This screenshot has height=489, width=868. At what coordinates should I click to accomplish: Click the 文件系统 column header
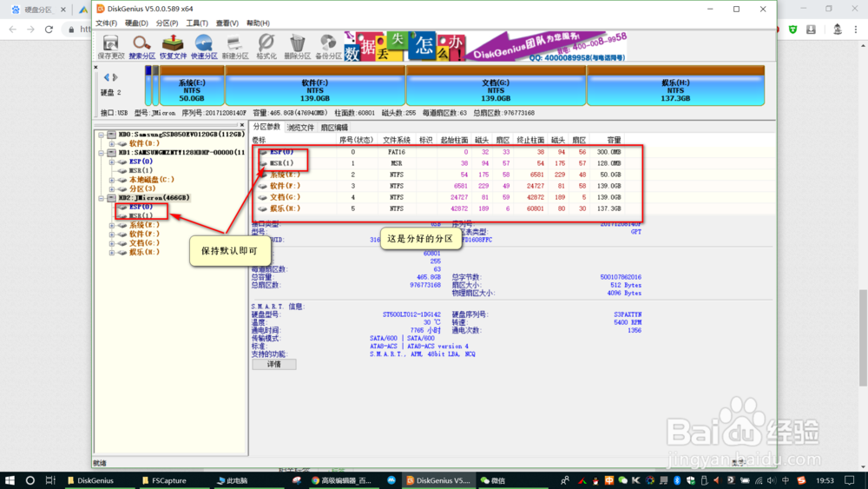click(397, 140)
